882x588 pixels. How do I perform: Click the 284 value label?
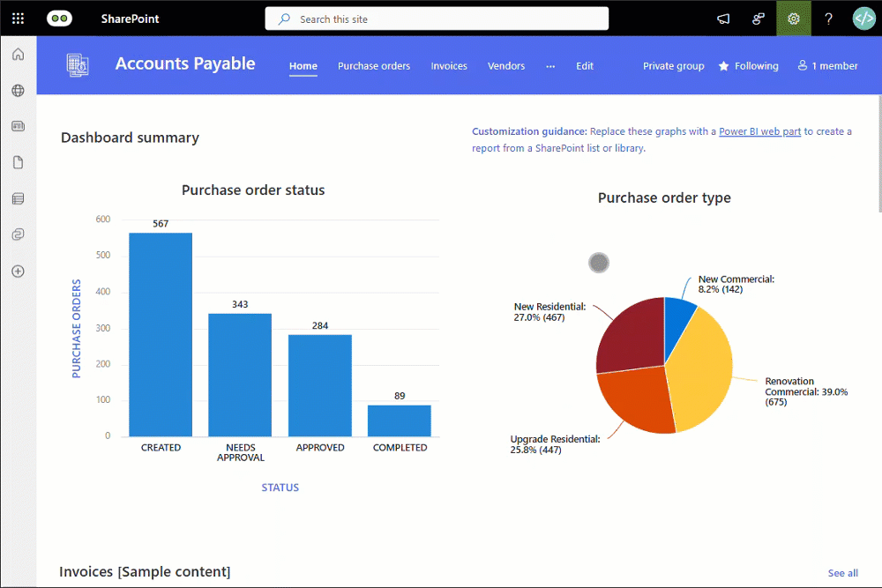click(x=320, y=325)
